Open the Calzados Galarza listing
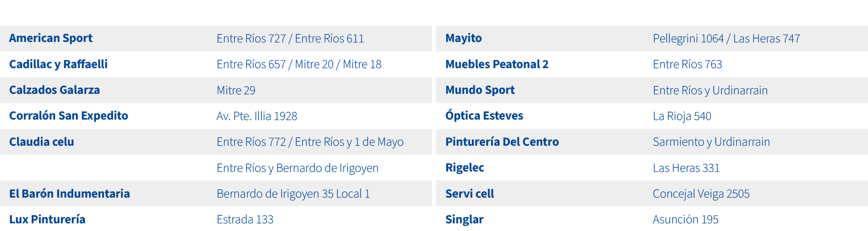Image resolution: width=868 pixels, height=231 pixels. point(54,90)
